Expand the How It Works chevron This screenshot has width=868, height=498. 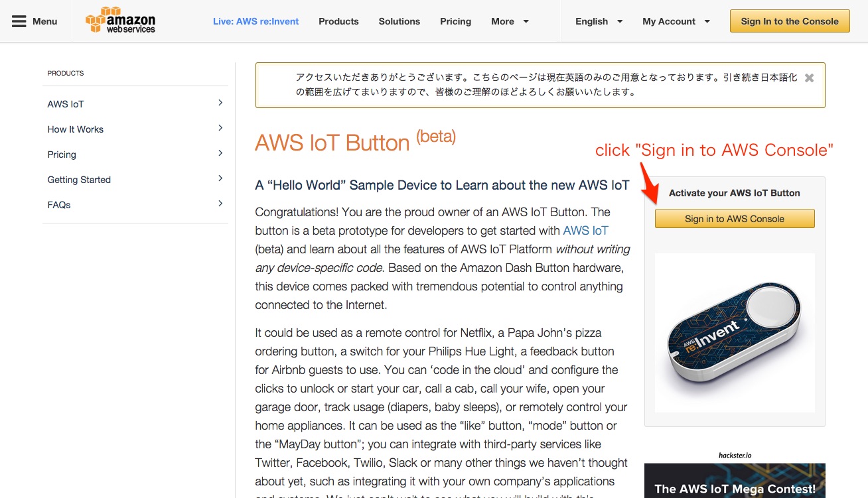(220, 128)
